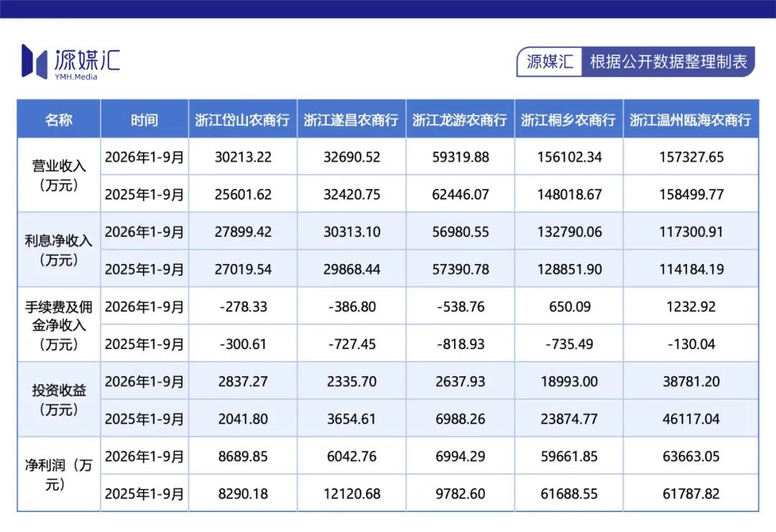776x532 pixels.
Task: Click the 源媒汇 tag beside 根据公开数据整理制表
Action: point(550,62)
